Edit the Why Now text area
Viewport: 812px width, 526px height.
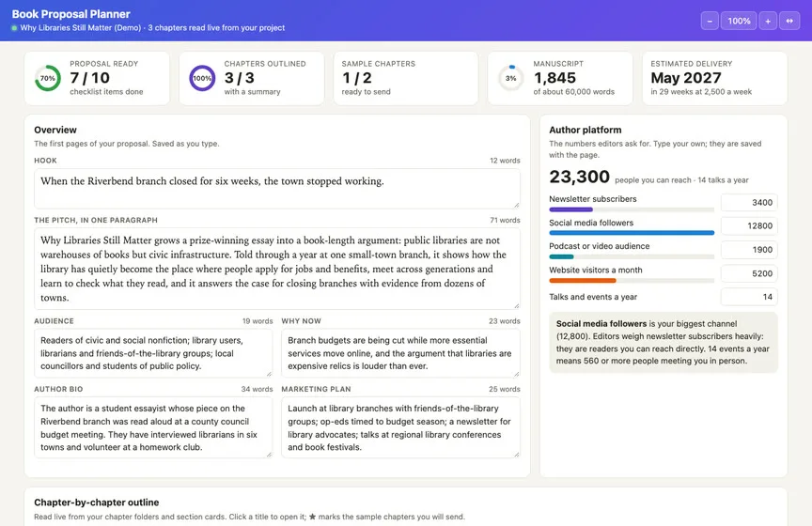tap(400, 353)
